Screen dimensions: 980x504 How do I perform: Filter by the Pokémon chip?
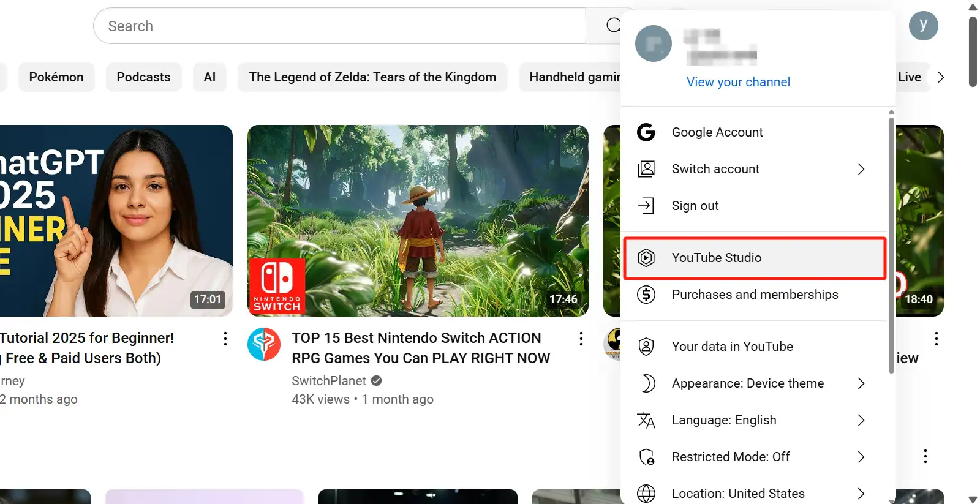click(x=56, y=77)
